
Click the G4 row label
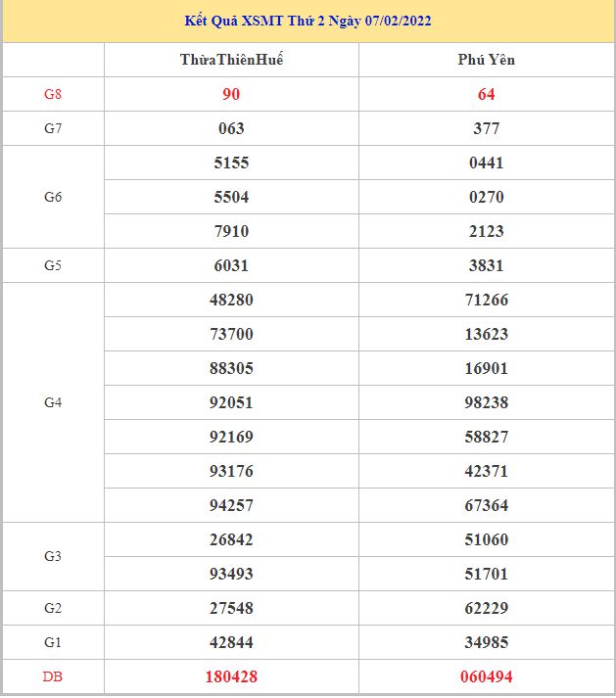53,402
